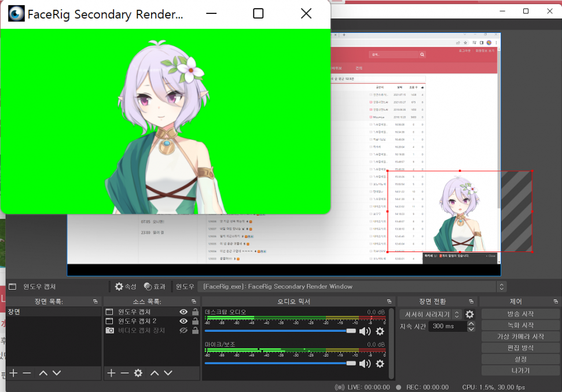Open 마이크/보조 settings gear
Screen dimensions: 562x392
(x=380, y=364)
